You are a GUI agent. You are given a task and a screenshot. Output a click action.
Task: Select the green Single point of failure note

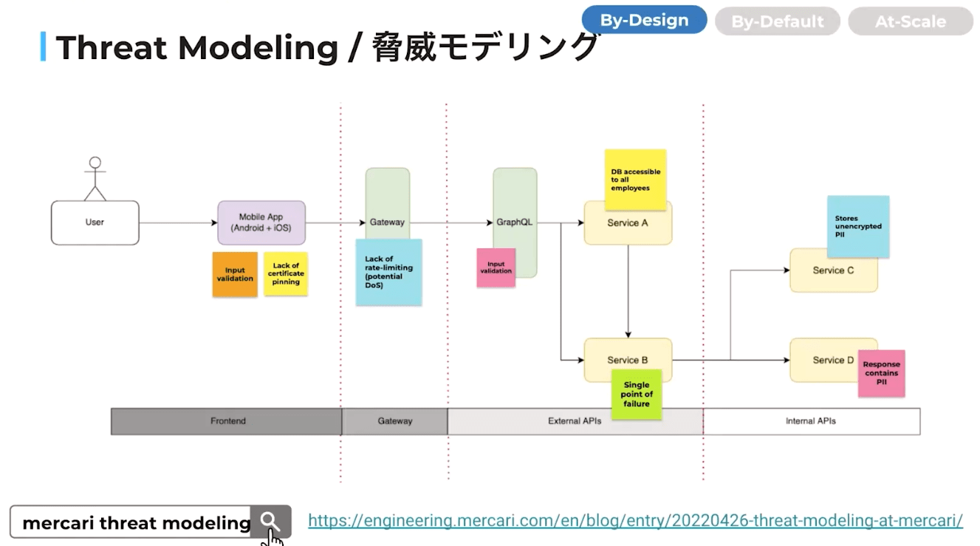[x=636, y=395]
